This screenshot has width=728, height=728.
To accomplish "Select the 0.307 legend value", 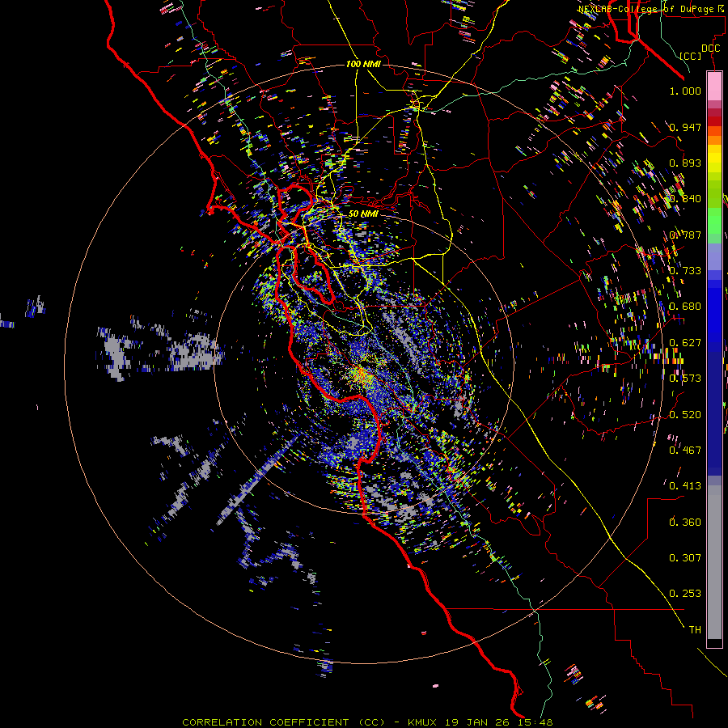I will [x=685, y=558].
